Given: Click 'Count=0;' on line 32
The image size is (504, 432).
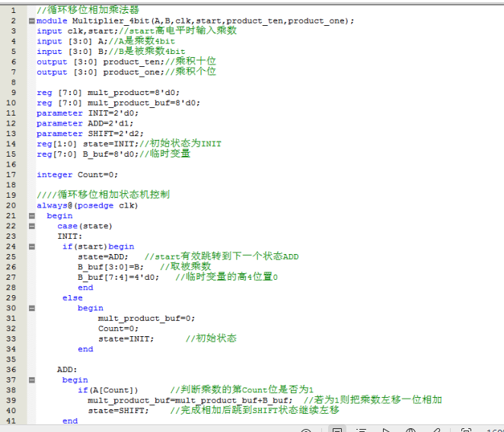Looking at the screenshot, I should click(118, 329).
